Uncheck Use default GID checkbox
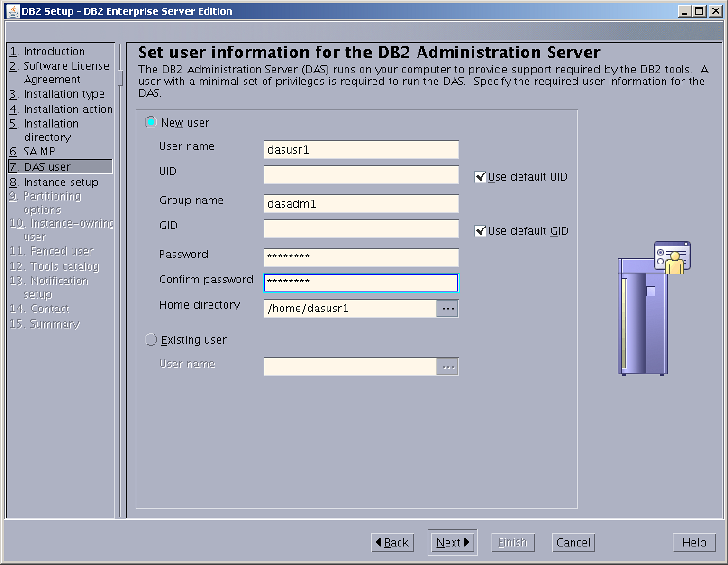728x565 pixels. pyautogui.click(x=480, y=230)
